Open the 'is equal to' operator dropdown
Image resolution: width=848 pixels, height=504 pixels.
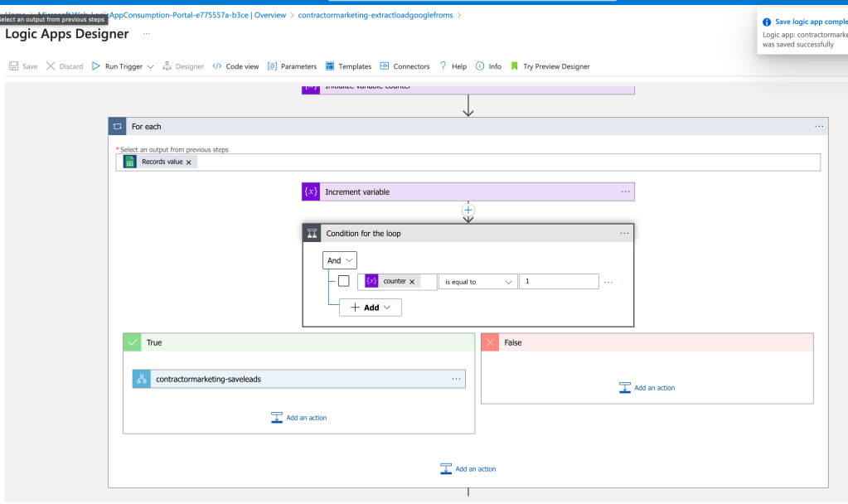[x=478, y=282]
